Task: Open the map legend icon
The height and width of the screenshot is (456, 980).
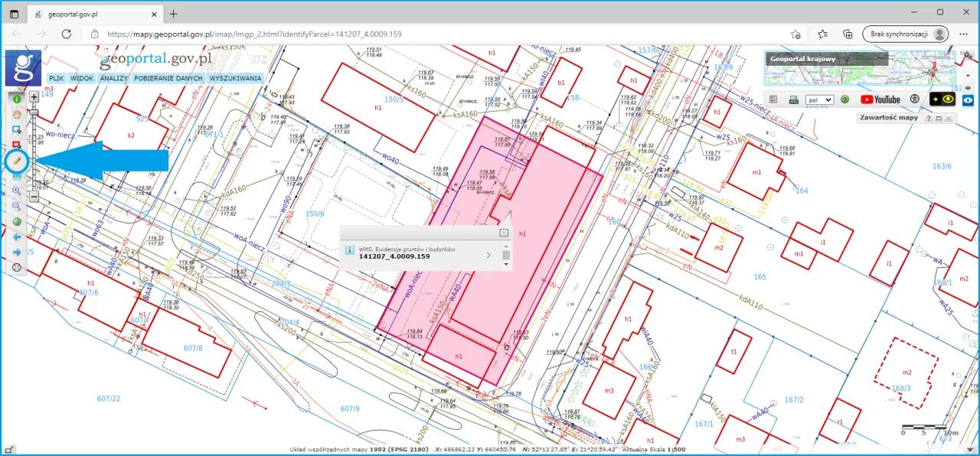Action: (x=773, y=99)
